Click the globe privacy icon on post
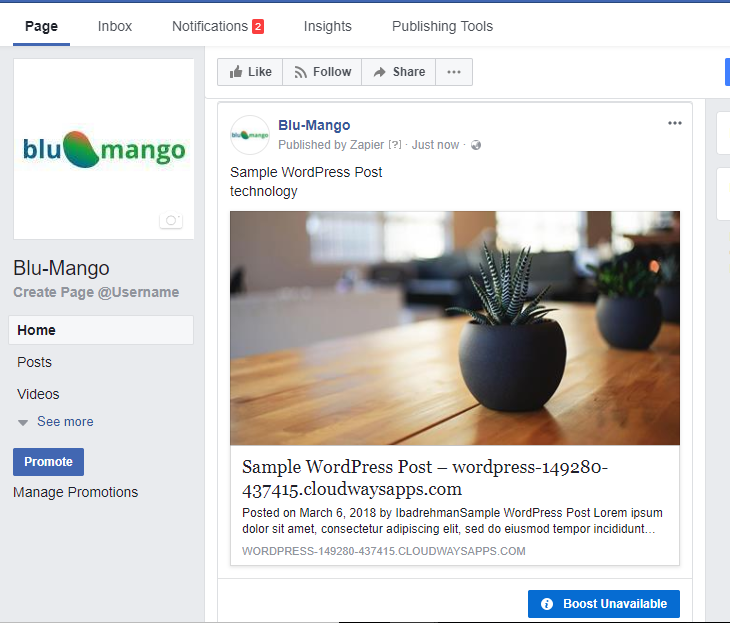This screenshot has width=730, height=623. [476, 145]
